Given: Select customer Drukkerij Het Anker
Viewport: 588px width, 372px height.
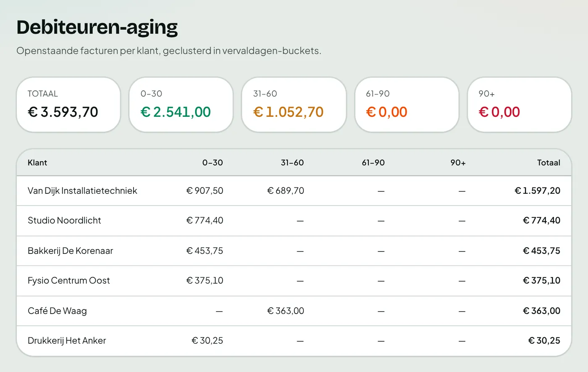Looking at the screenshot, I should point(67,341).
